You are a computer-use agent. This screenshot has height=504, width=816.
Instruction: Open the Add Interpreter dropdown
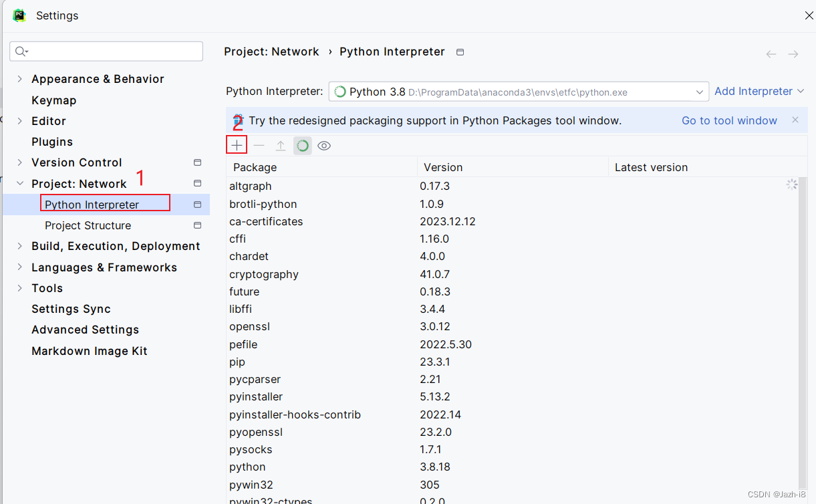tap(760, 91)
